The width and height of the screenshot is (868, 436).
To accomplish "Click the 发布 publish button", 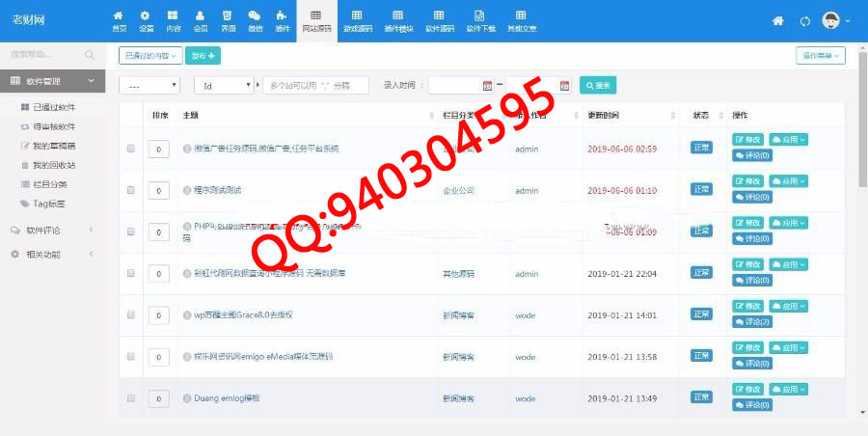I will [209, 56].
